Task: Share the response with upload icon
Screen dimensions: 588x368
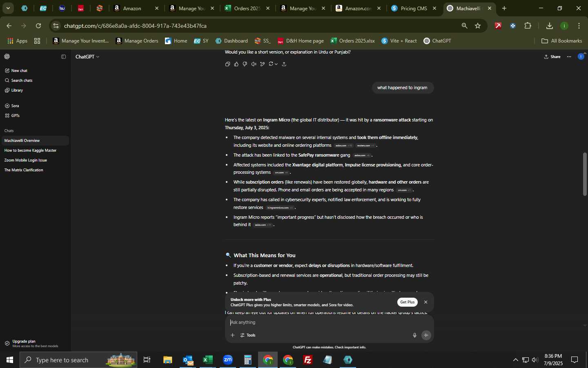Action: 284,64
